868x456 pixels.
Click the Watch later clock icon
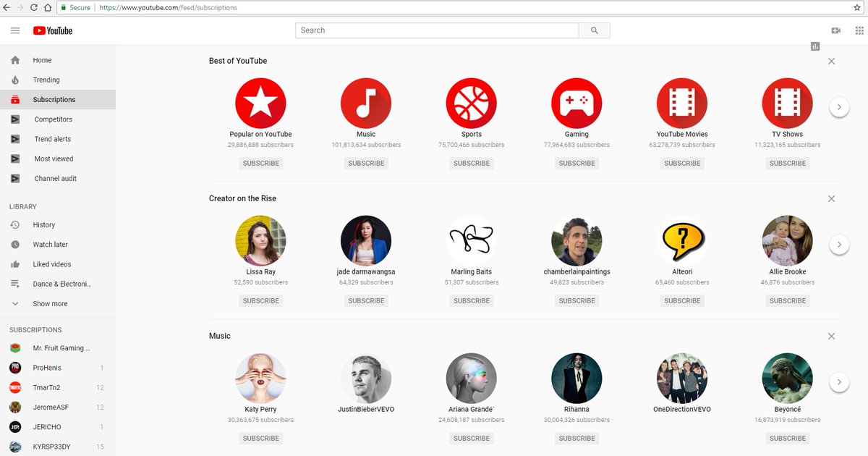click(x=15, y=245)
